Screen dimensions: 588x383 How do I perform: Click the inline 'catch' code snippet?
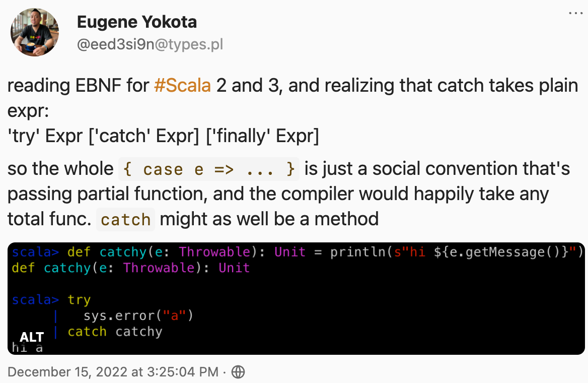[126, 219]
